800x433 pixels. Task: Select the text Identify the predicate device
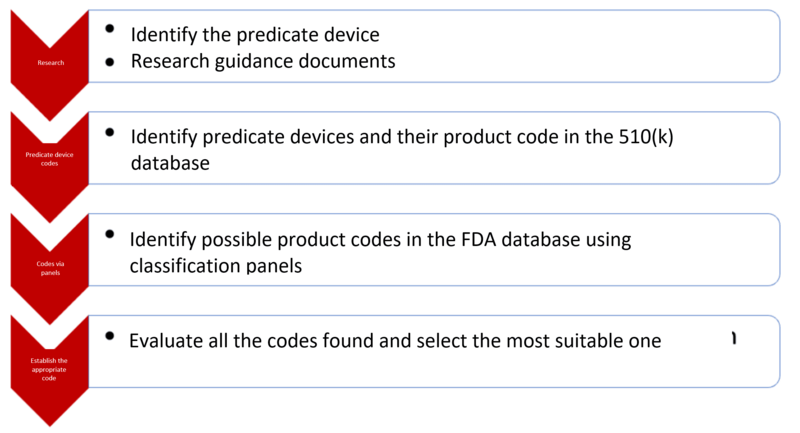click(255, 35)
